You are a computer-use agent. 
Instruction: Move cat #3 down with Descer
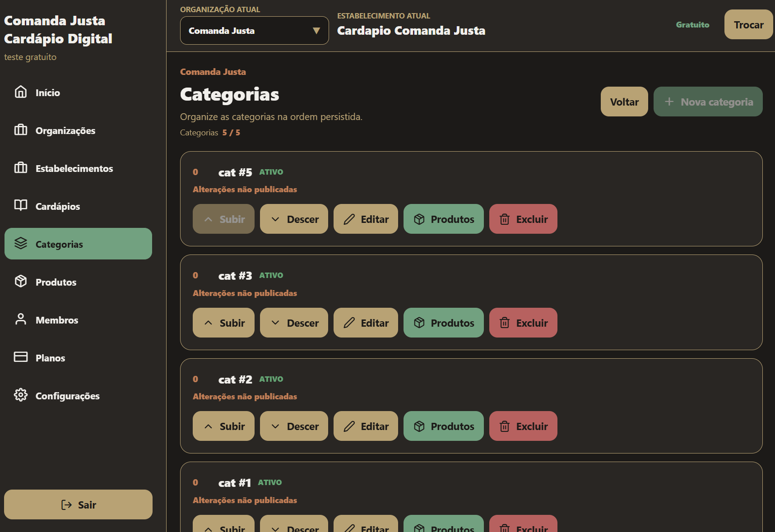click(294, 323)
